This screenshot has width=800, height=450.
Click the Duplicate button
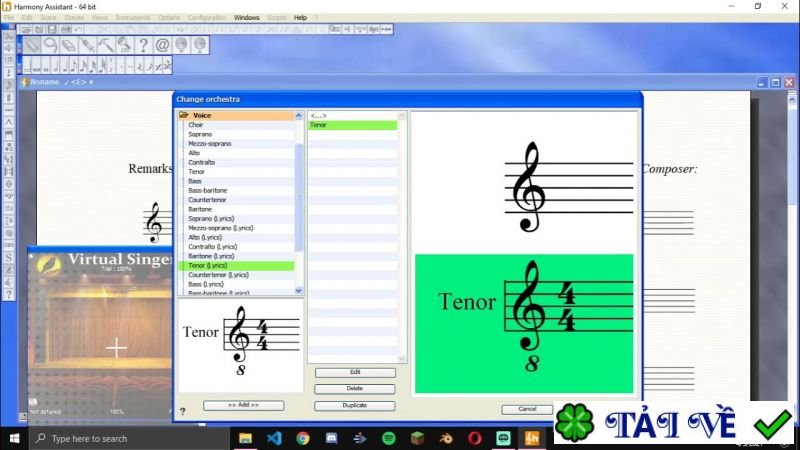click(355, 406)
